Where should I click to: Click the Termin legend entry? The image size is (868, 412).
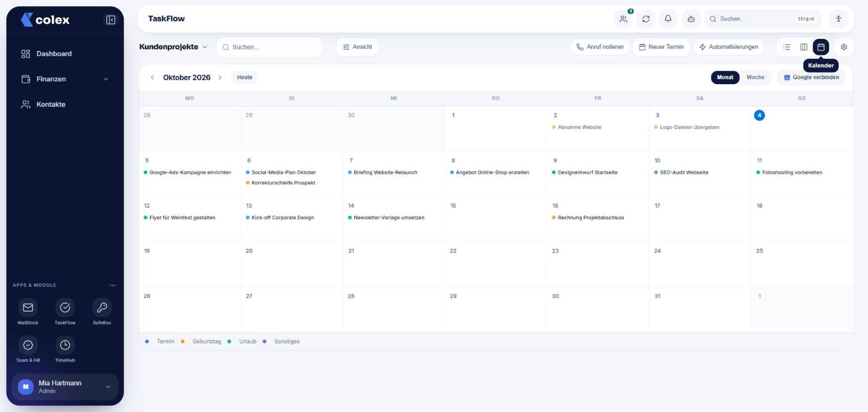point(160,342)
